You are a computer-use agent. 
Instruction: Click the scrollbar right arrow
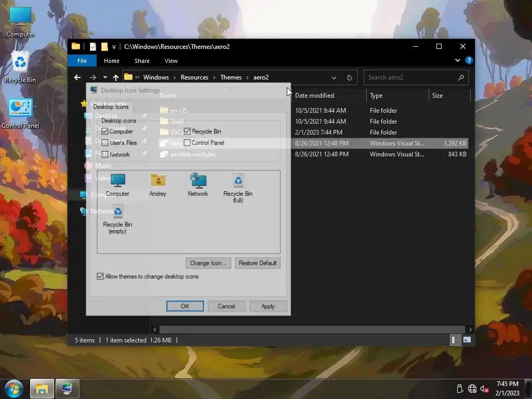tap(470, 329)
